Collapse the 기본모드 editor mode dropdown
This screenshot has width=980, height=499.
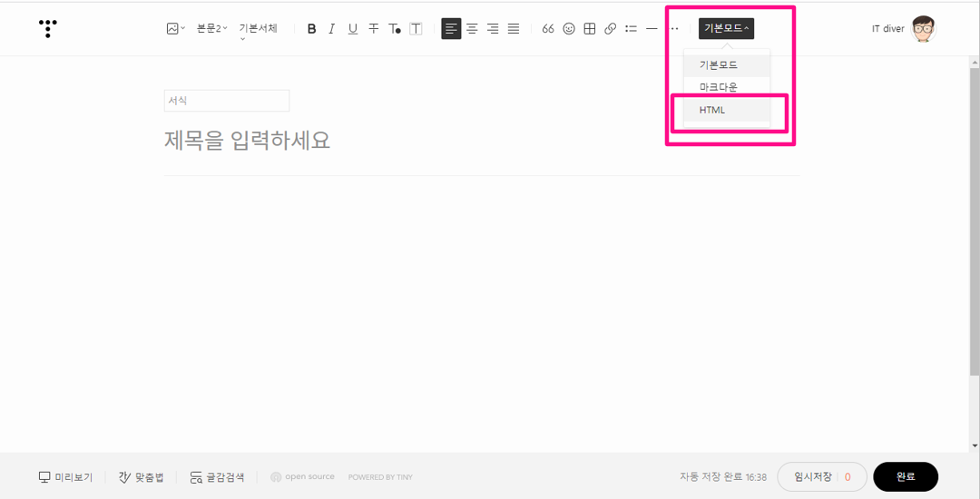[726, 29]
